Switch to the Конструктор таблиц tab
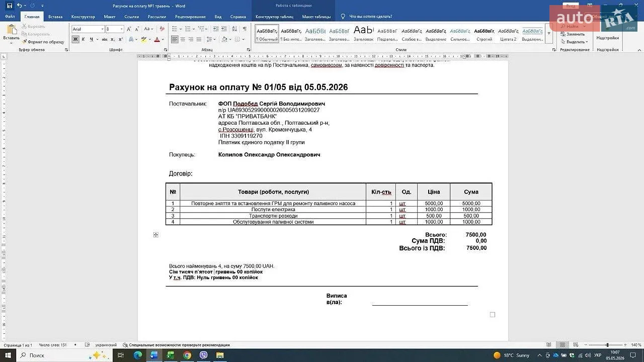 tap(274, 17)
